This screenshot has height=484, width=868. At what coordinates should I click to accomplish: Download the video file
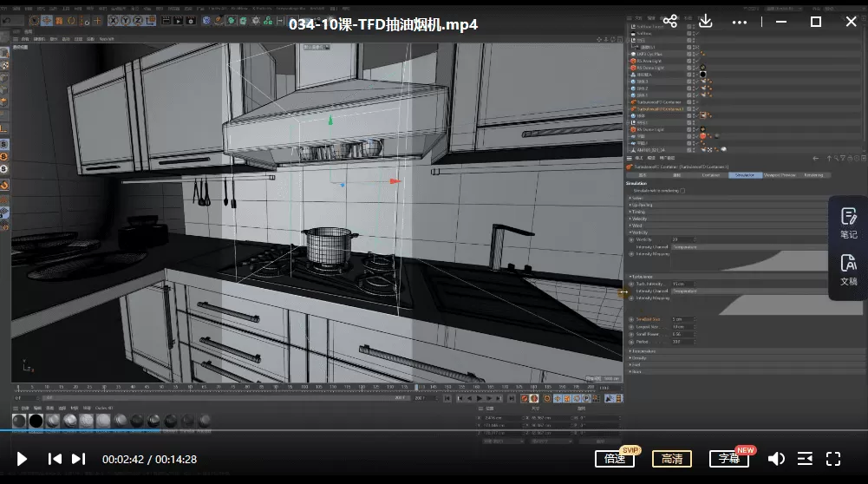point(705,22)
